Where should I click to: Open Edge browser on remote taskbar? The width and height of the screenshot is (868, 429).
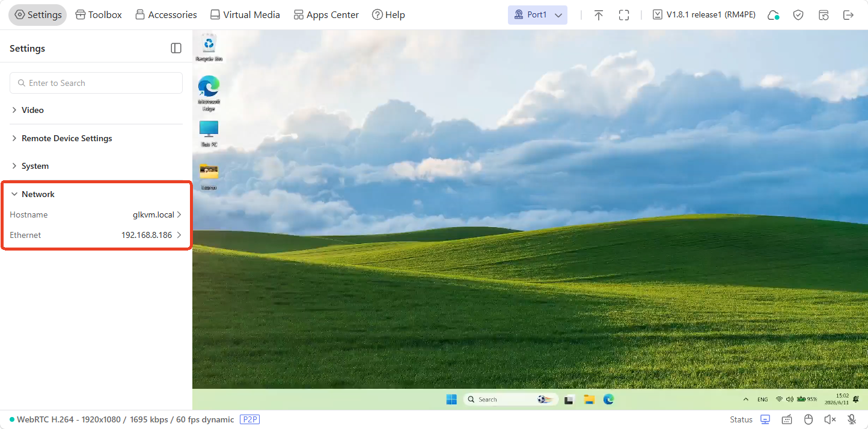608,400
